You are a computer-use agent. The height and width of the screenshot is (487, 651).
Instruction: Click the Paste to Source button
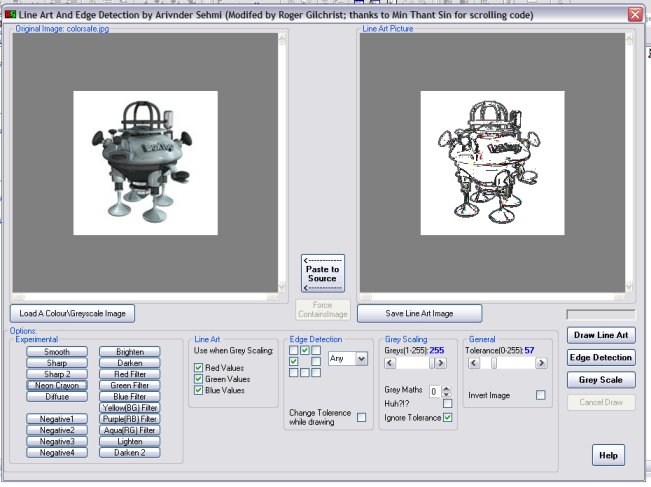pyautogui.click(x=322, y=273)
